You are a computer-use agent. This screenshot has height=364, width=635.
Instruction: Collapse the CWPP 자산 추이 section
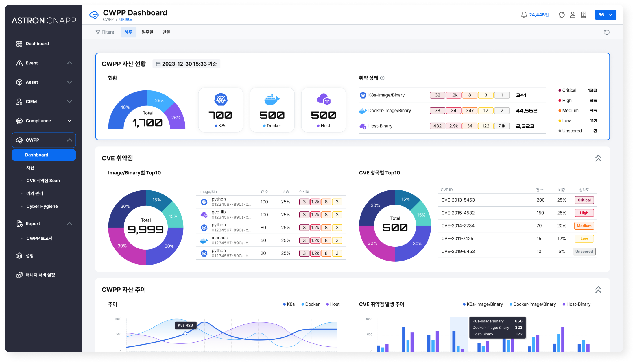[598, 290]
